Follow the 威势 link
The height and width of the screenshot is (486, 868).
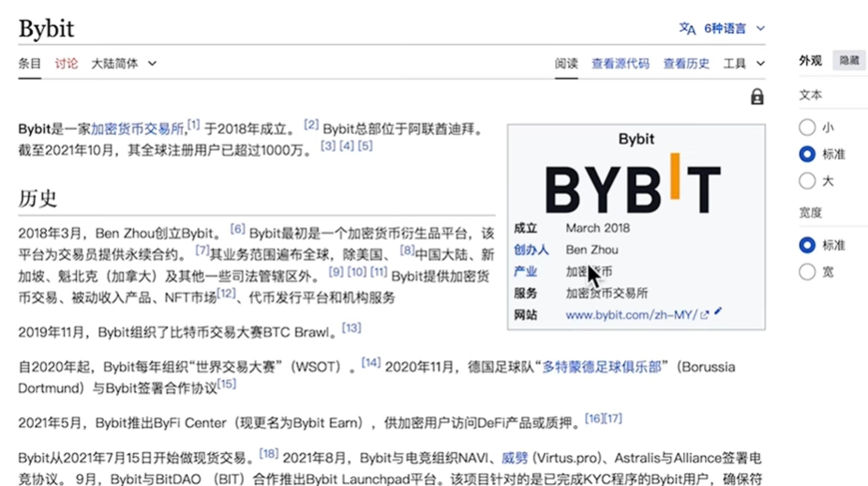point(515,458)
